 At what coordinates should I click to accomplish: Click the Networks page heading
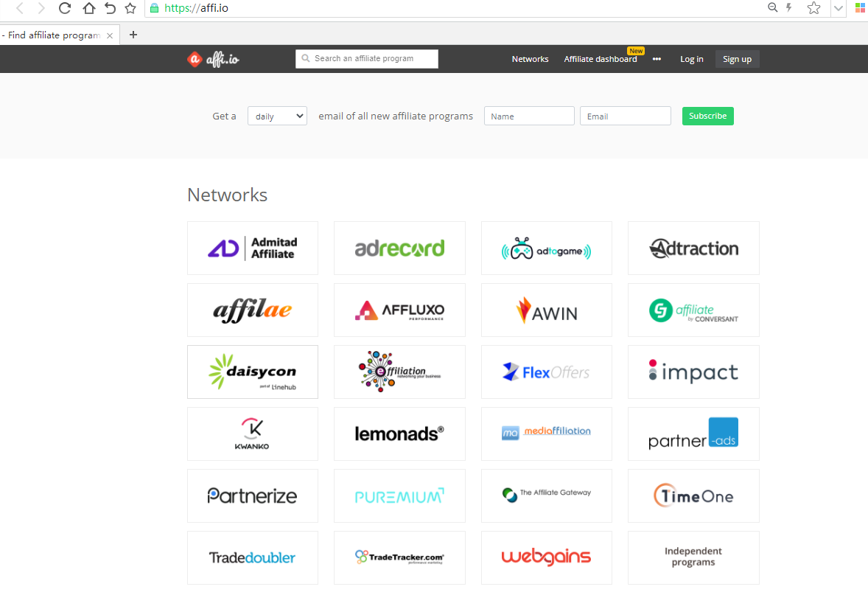(x=227, y=195)
